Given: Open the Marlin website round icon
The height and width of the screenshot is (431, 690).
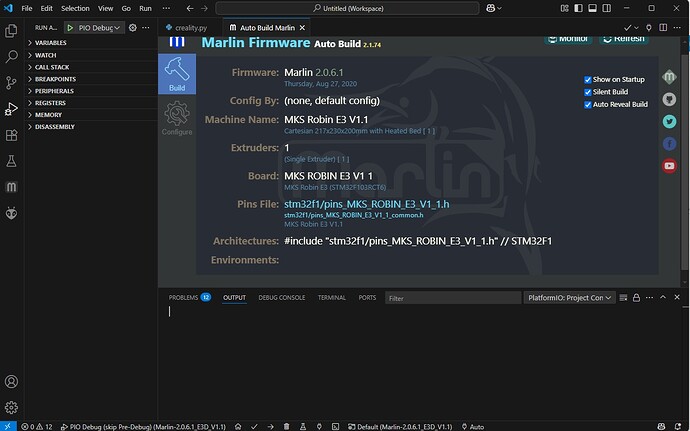Looking at the screenshot, I should coord(669,77).
